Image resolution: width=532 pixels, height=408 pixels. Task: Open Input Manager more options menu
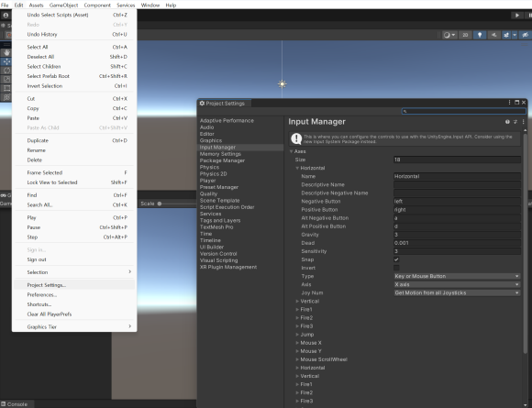(x=523, y=122)
